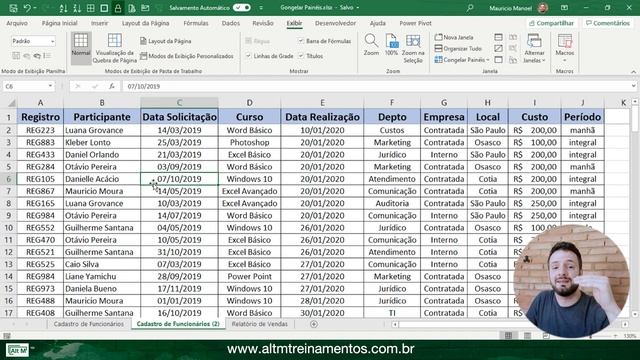Switch to Inserir tab
Viewport: 640px width, 360px height.
[99, 23]
